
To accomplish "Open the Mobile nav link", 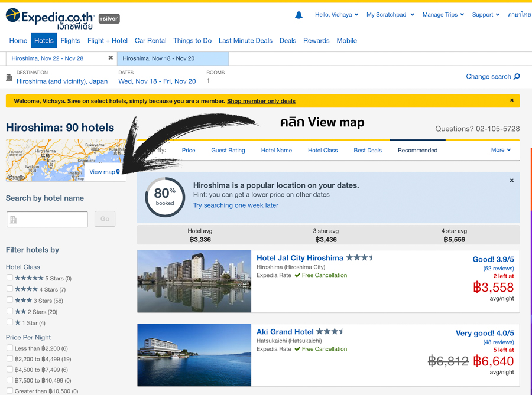I will [346, 40].
